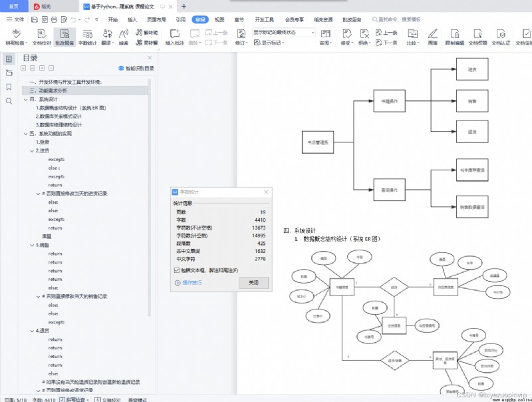Open 文档认证 document certification
This screenshot has width=532, height=402.
[501, 37]
